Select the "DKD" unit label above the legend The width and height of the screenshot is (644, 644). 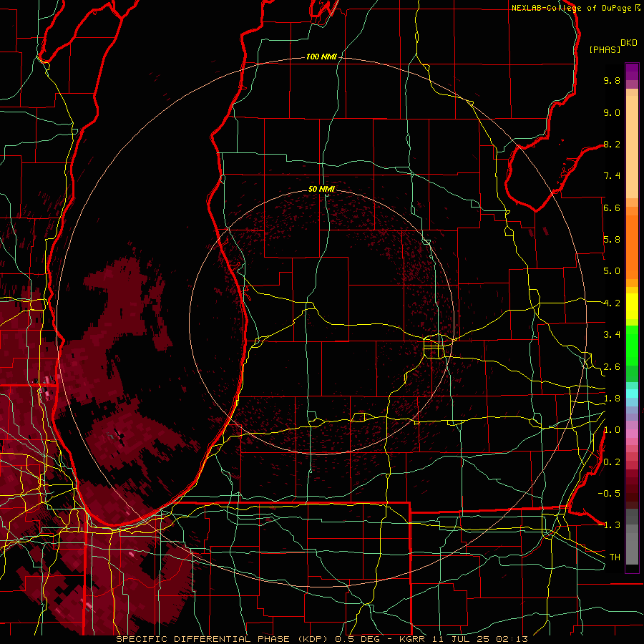[x=629, y=43]
